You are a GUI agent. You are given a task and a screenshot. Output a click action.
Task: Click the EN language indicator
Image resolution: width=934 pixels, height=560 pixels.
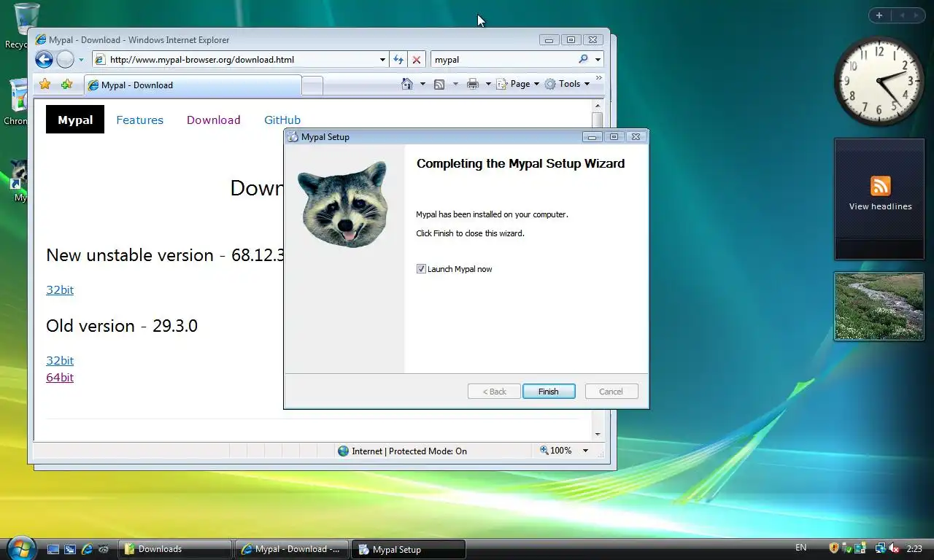click(x=800, y=548)
